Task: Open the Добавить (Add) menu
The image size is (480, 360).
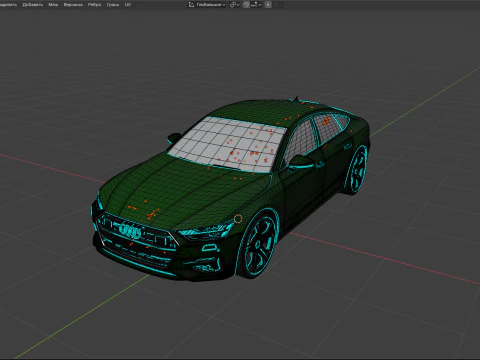Action: coord(32,5)
